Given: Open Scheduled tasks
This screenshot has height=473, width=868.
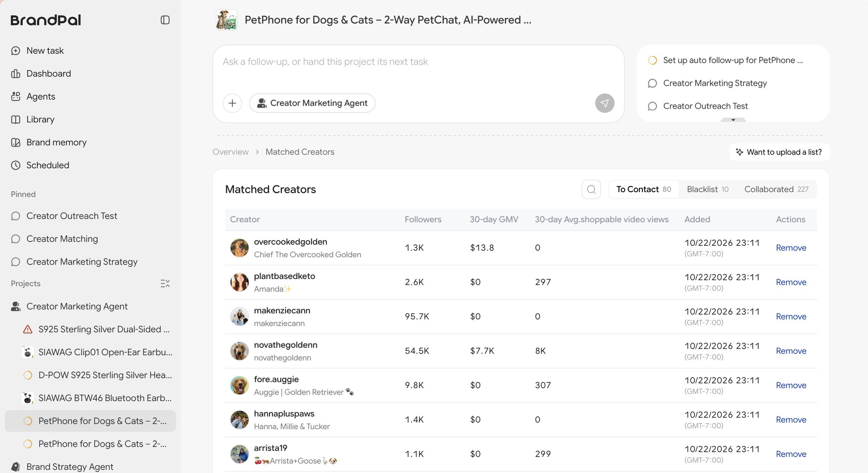Looking at the screenshot, I should pos(40,165).
